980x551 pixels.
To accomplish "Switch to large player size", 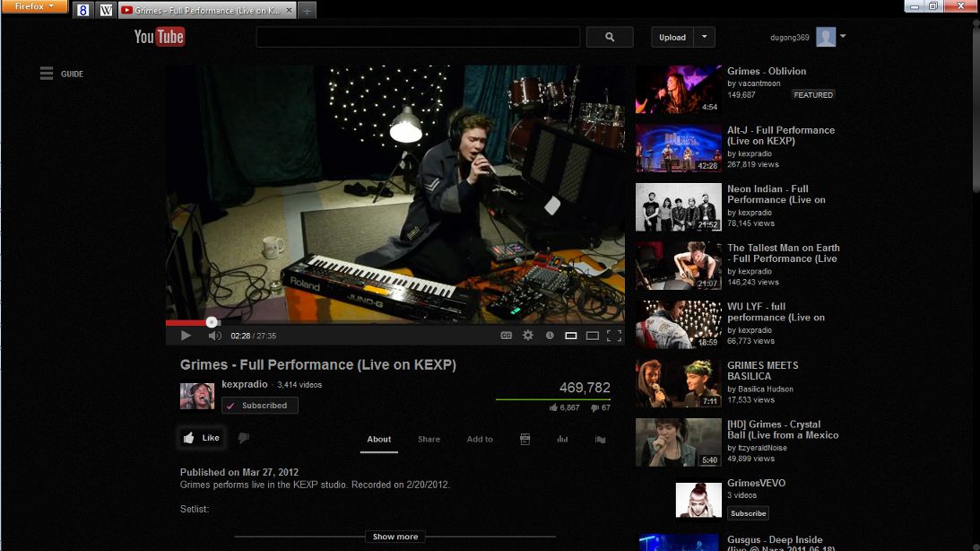I will (x=592, y=336).
